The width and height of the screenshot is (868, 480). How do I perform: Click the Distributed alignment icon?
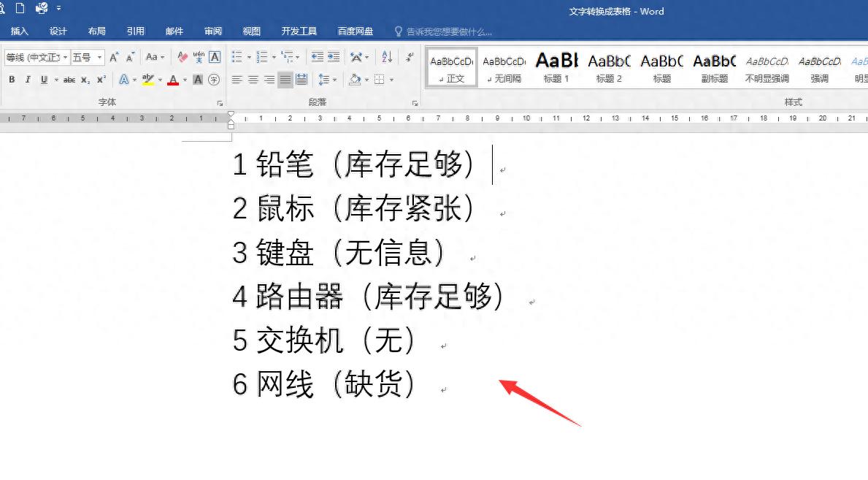point(302,80)
